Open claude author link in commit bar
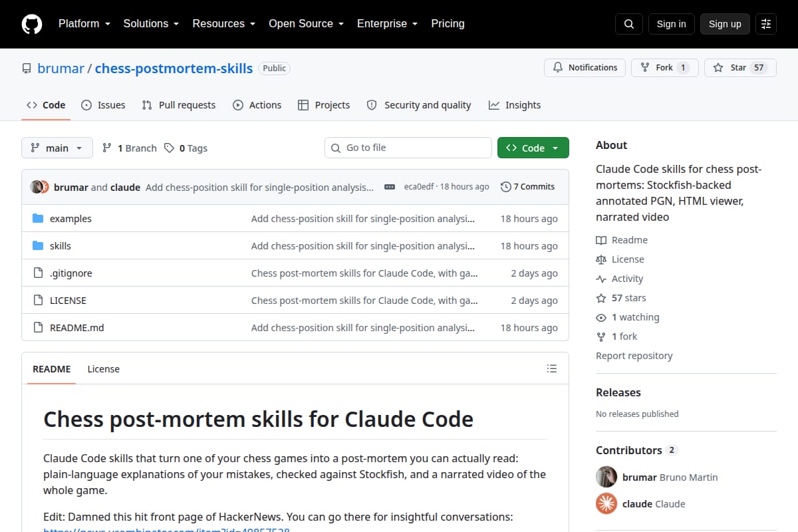 point(125,187)
